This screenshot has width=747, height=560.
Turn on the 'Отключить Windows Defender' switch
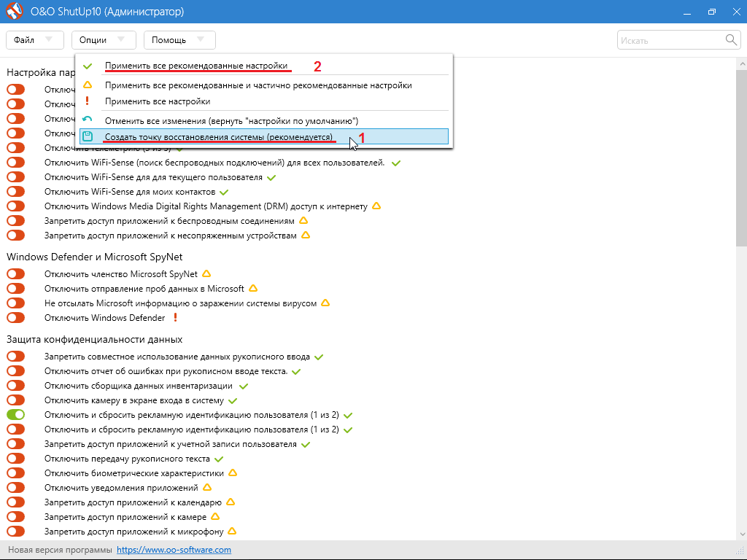pos(16,318)
